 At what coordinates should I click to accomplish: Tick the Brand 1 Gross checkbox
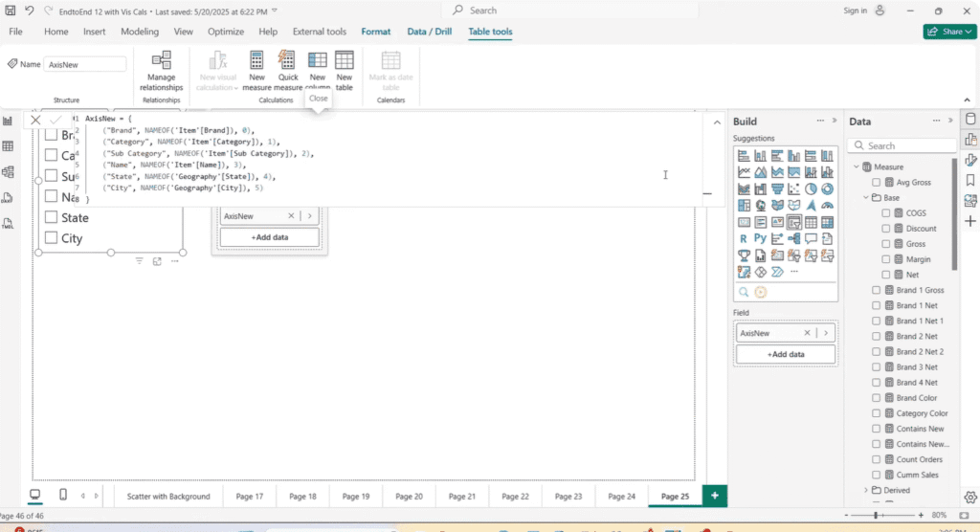click(x=877, y=290)
